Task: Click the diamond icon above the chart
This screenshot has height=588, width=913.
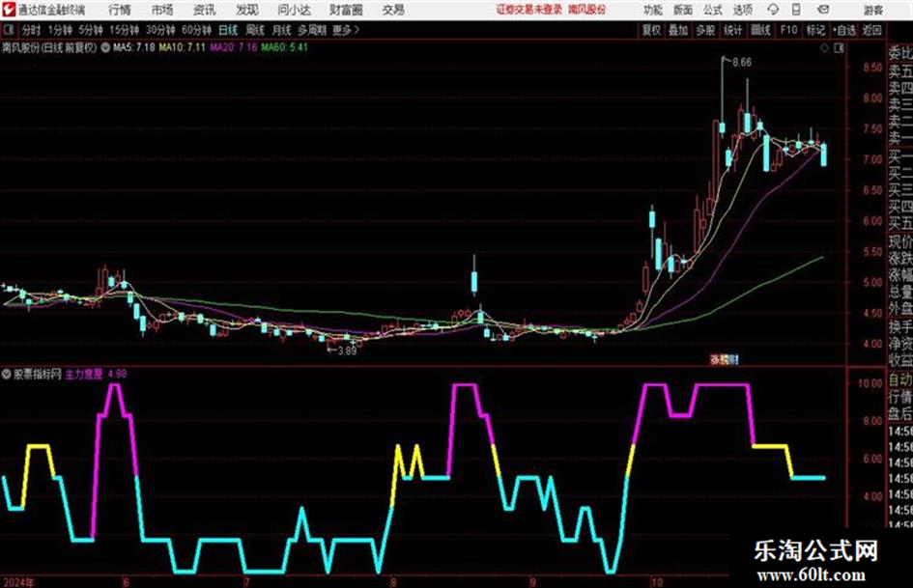Action: (824, 48)
